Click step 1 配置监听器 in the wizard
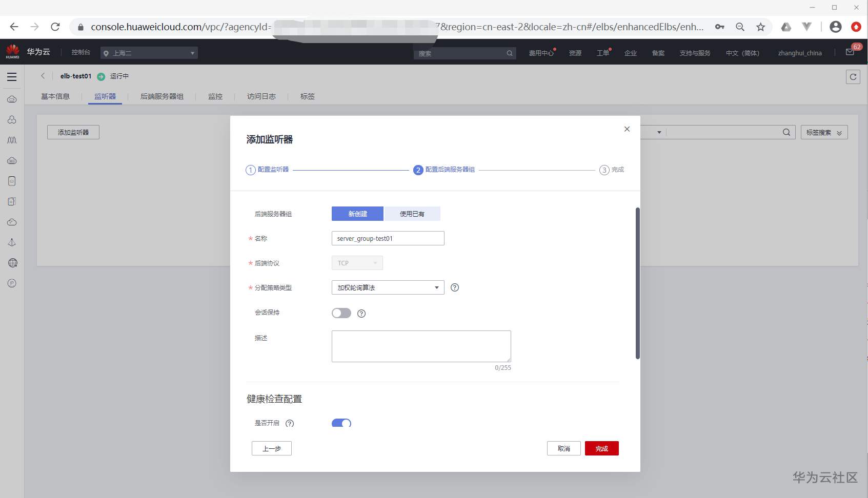 tap(268, 170)
